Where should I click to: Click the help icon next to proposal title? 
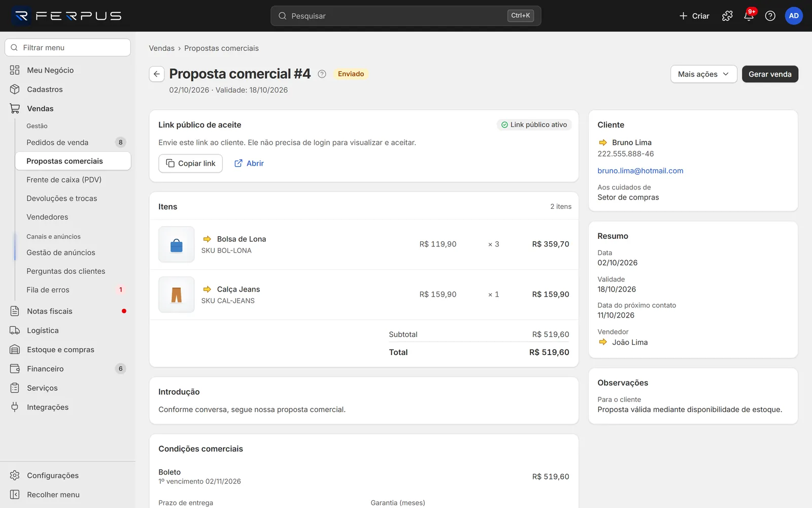point(322,74)
